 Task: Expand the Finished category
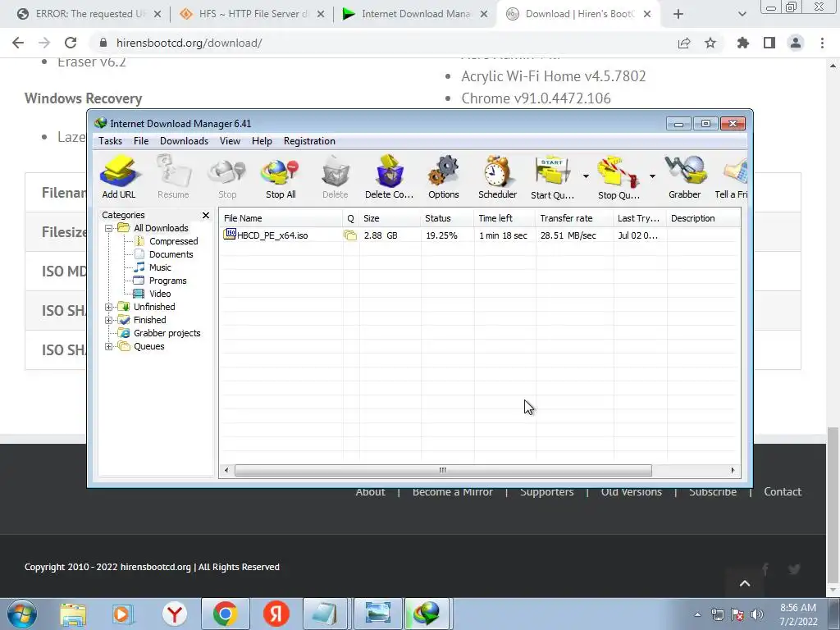(x=108, y=321)
